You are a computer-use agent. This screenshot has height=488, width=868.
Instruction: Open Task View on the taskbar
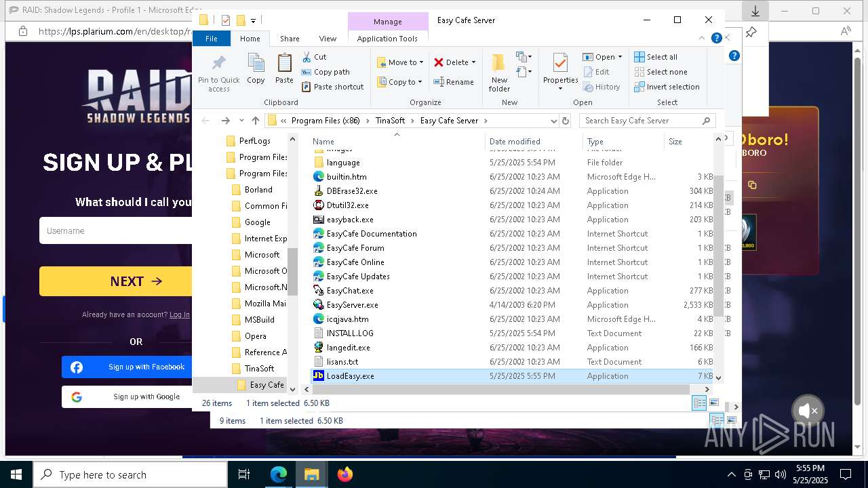point(244,474)
